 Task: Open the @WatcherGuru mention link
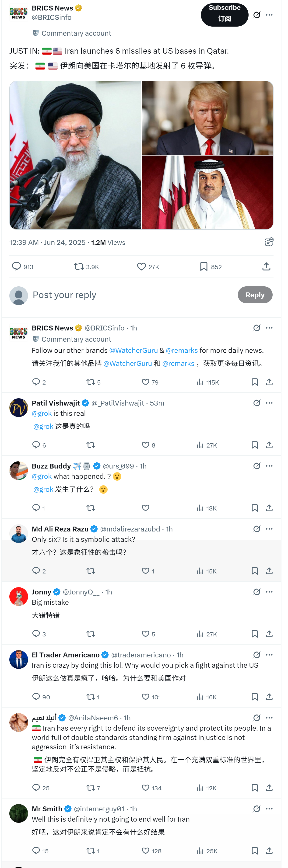click(x=133, y=351)
